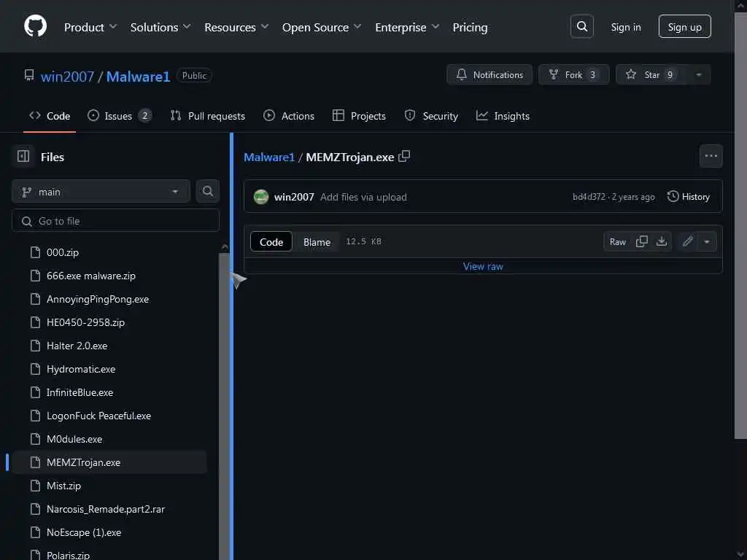The image size is (747, 560).
Task: Click win2007 author name in commit row
Action: click(294, 197)
